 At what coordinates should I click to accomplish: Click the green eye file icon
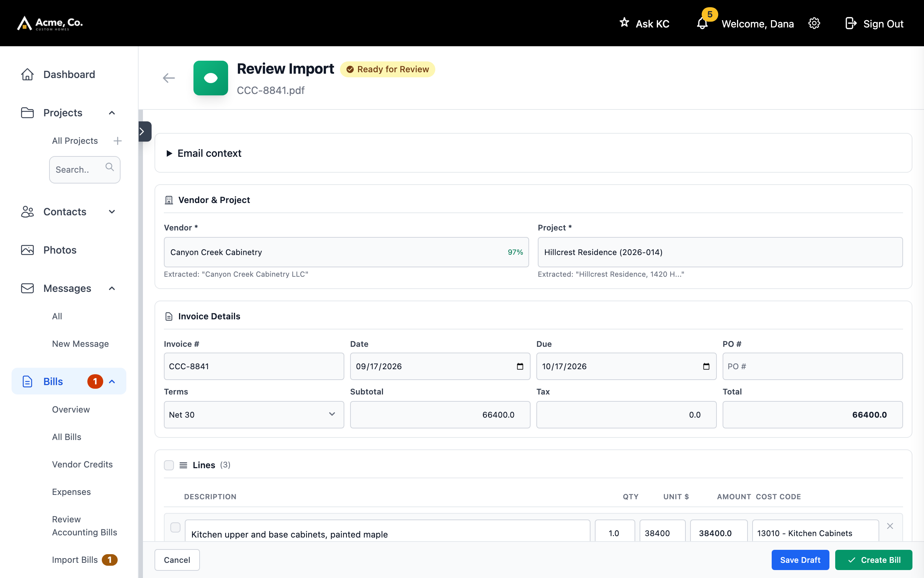pyautogui.click(x=211, y=78)
